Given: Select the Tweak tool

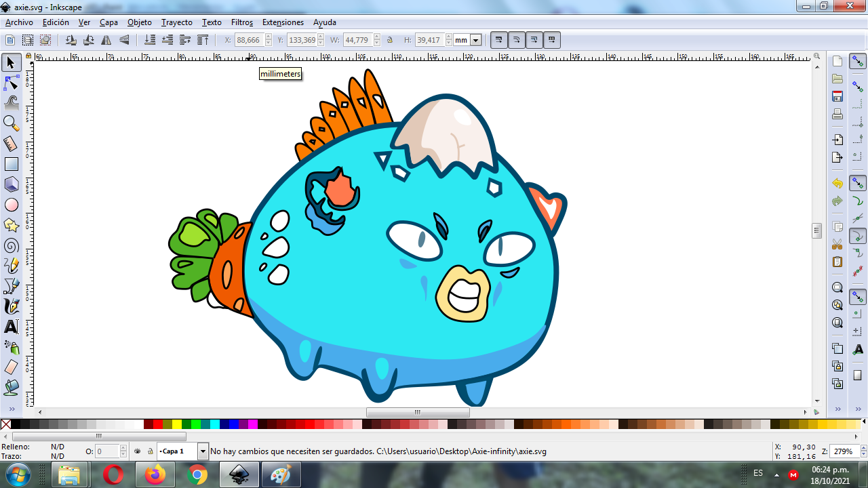Looking at the screenshot, I should point(11,103).
